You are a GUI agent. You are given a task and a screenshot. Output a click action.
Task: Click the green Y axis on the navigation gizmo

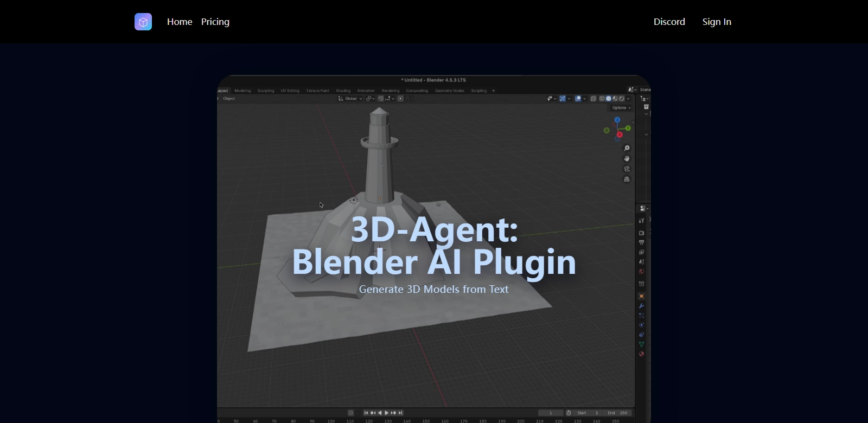coord(628,128)
